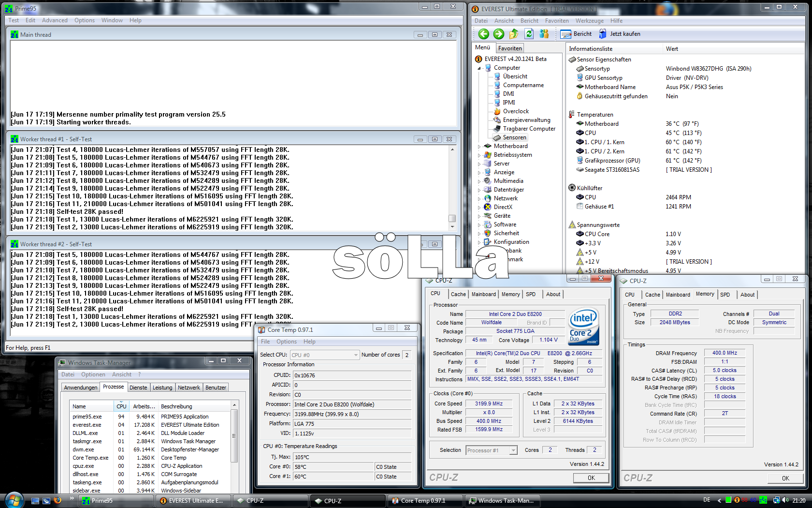Click the DE language indicator

(707, 500)
